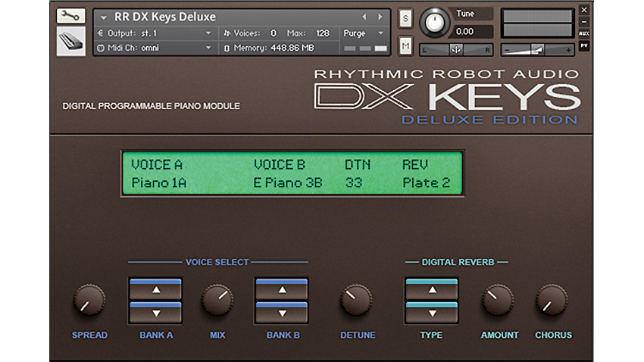Screen dimensions: 644x362
Task: Click the DTN value 33
Action: pyautogui.click(x=354, y=183)
